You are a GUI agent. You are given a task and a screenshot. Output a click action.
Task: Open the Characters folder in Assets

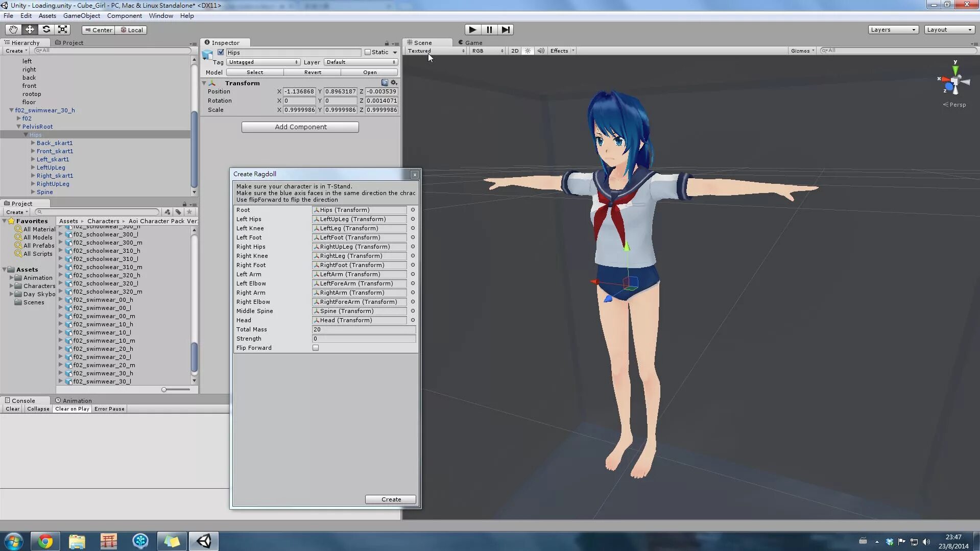tap(39, 286)
